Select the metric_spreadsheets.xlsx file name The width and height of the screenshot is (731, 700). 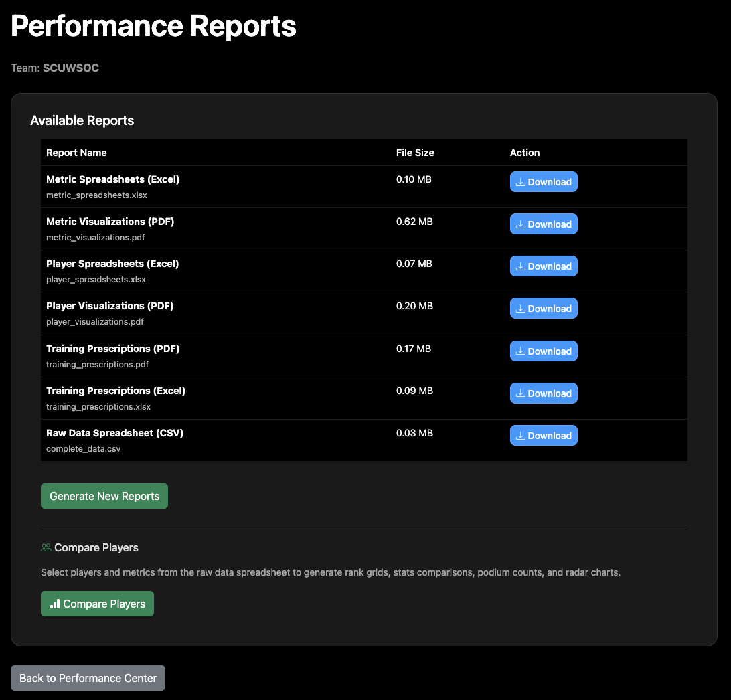click(96, 195)
